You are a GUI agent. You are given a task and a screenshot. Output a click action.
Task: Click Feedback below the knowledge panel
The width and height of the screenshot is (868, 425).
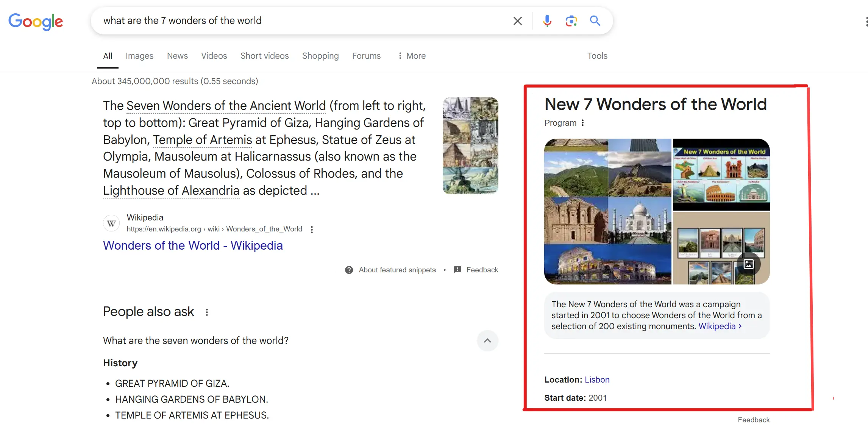pyautogui.click(x=754, y=420)
